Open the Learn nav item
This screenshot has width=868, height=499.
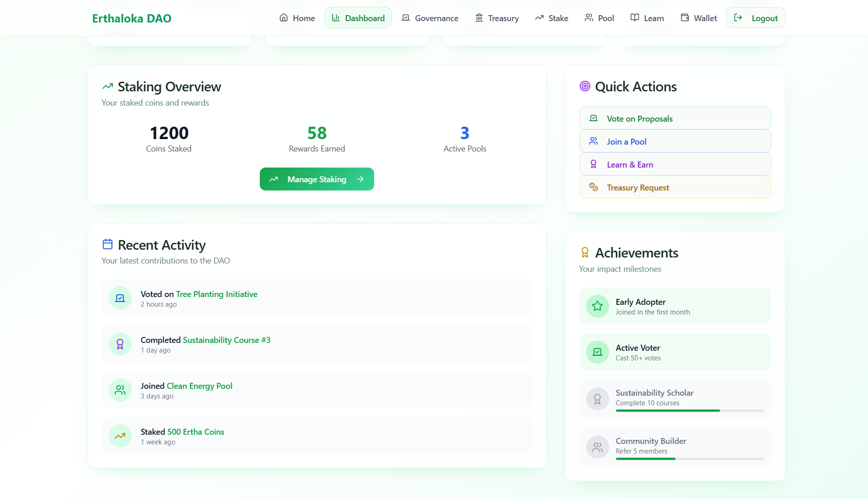click(647, 18)
